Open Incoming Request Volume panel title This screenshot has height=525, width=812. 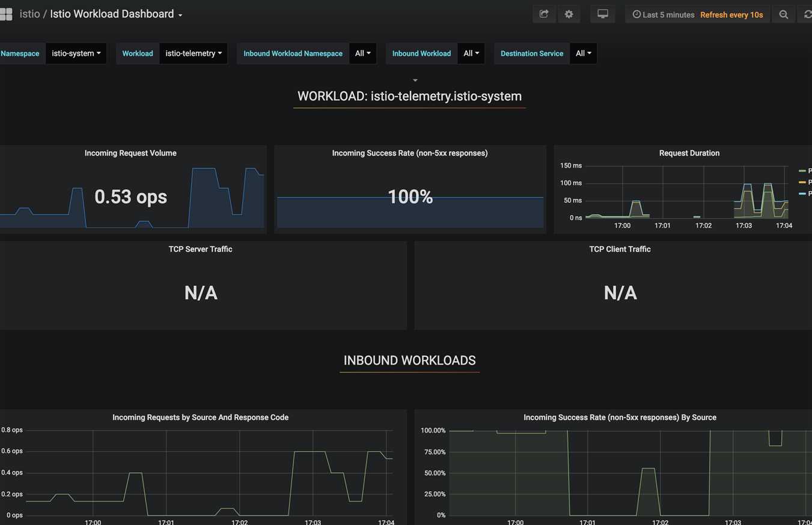point(130,153)
